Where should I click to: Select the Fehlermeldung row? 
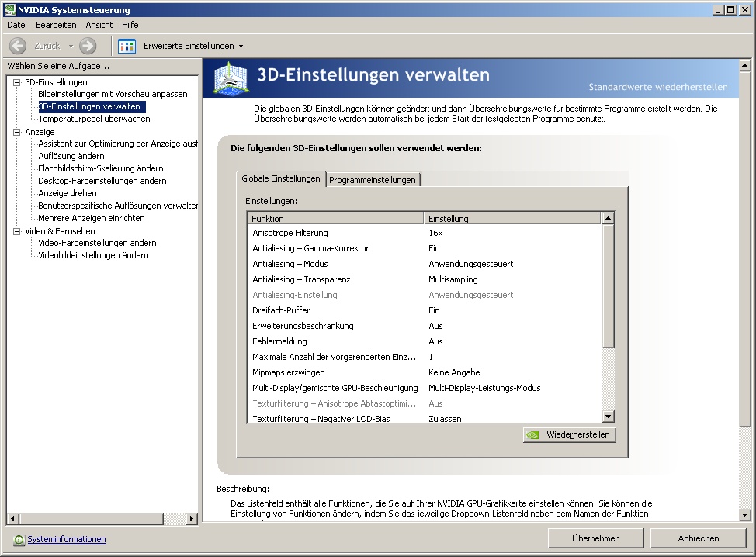[425, 341]
